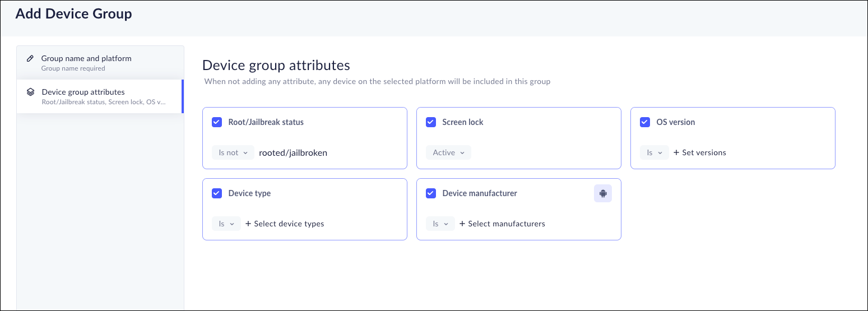
Task: Uncheck the Screen lock checkbox
Action: (x=431, y=122)
